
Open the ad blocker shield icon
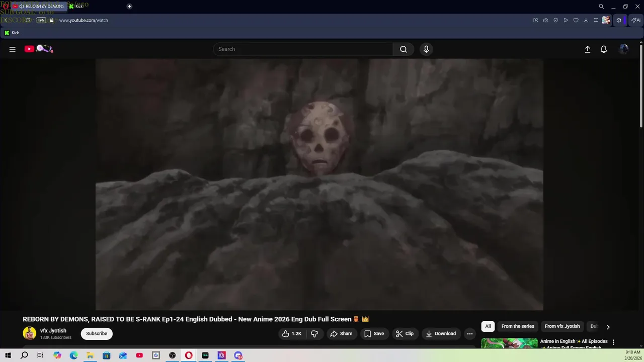click(556, 21)
